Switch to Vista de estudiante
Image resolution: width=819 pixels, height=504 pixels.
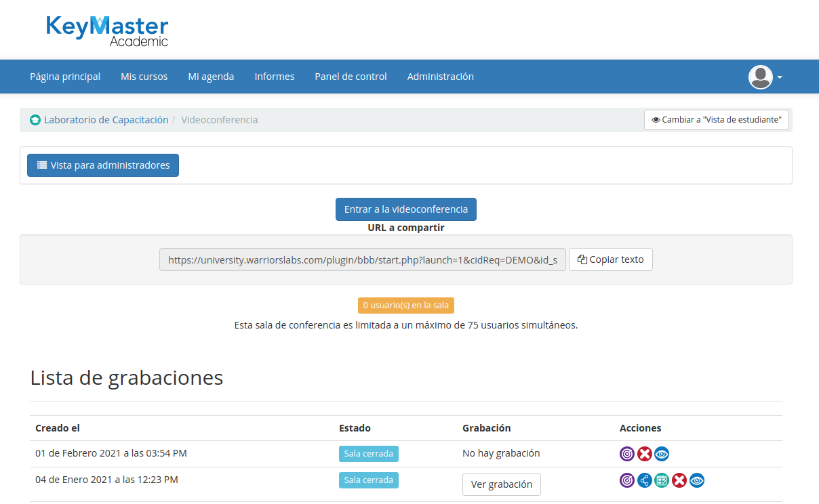[x=717, y=120]
